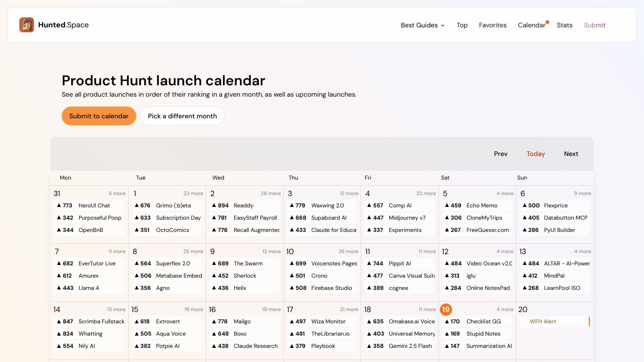Screen dimensions: 644x362
Task: Jump to Today in calendar
Action: 536,154
